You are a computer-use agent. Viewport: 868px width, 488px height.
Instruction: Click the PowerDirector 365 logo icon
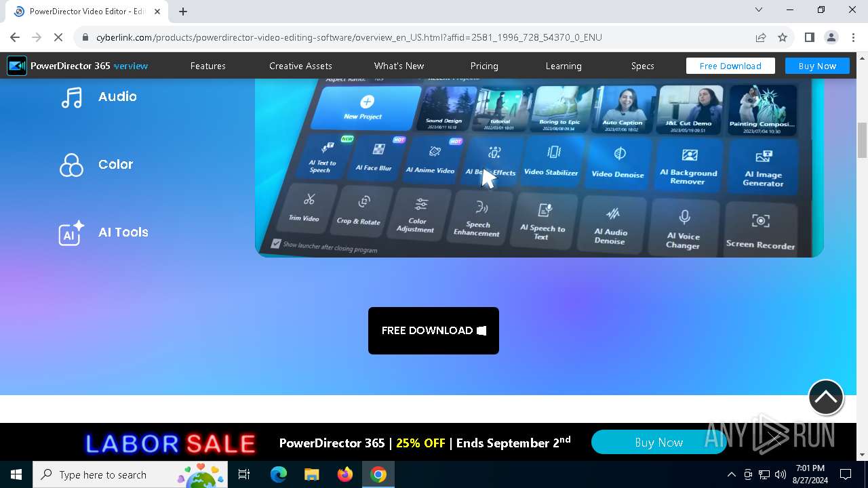pos(17,66)
